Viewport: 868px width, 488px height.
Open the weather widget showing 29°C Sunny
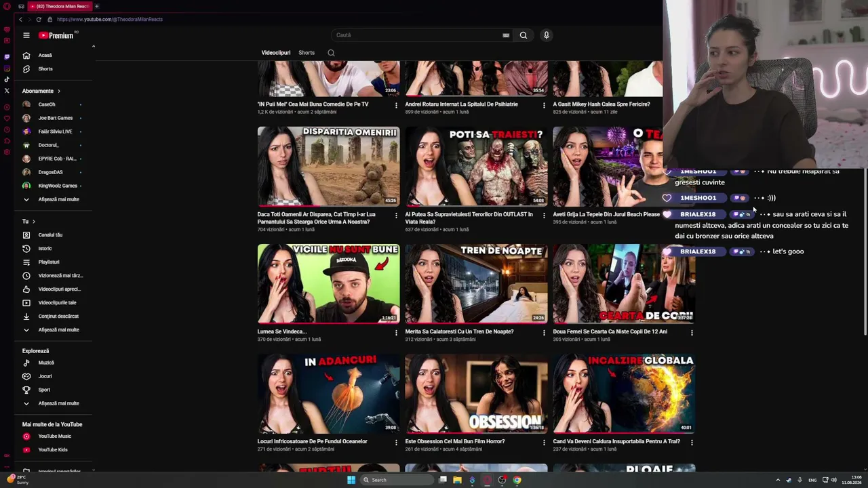click(x=19, y=480)
